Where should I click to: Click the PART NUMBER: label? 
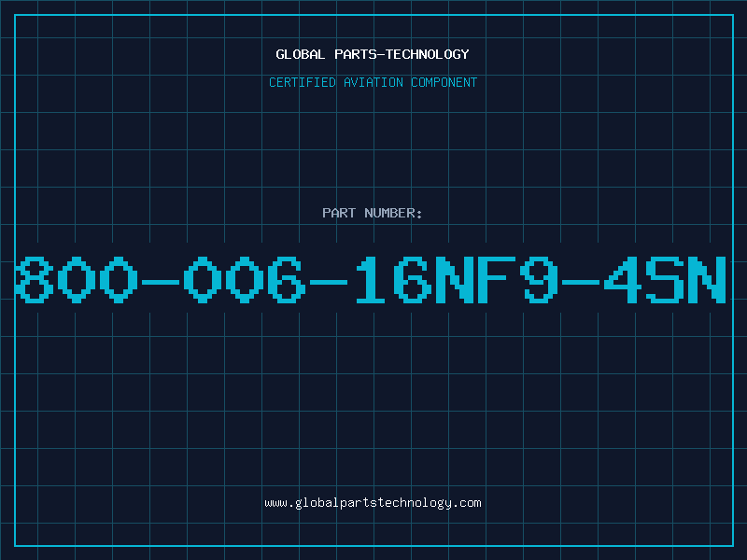373,213
